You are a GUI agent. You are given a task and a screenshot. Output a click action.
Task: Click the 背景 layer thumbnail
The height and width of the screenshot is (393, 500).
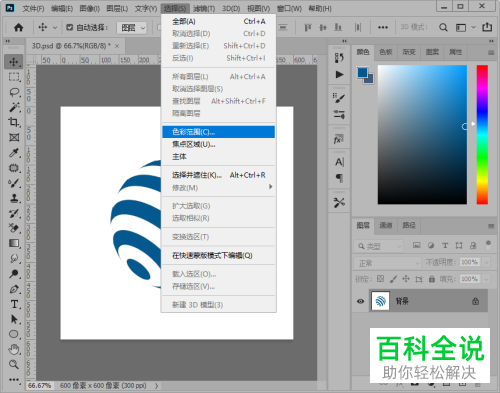380,301
